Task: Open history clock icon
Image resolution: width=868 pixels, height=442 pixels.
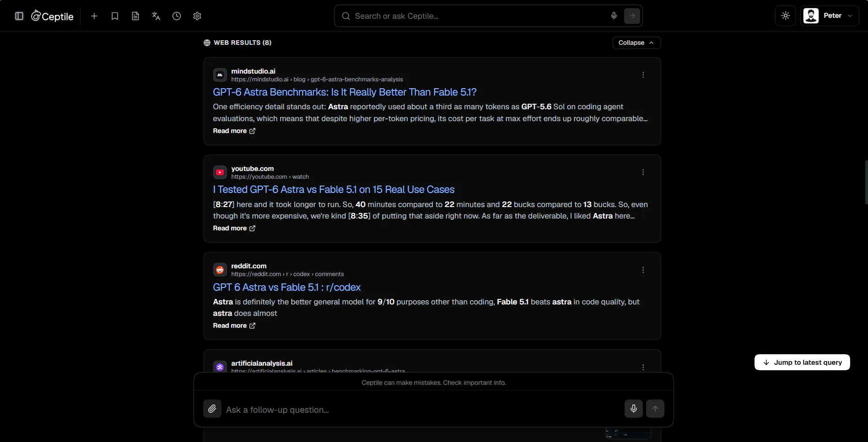Action: click(x=177, y=16)
